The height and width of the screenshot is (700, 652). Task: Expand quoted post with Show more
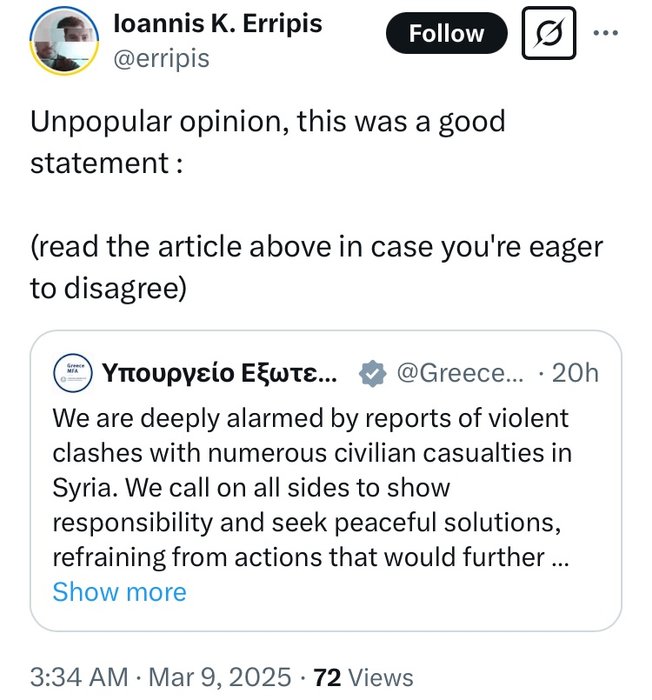(119, 591)
